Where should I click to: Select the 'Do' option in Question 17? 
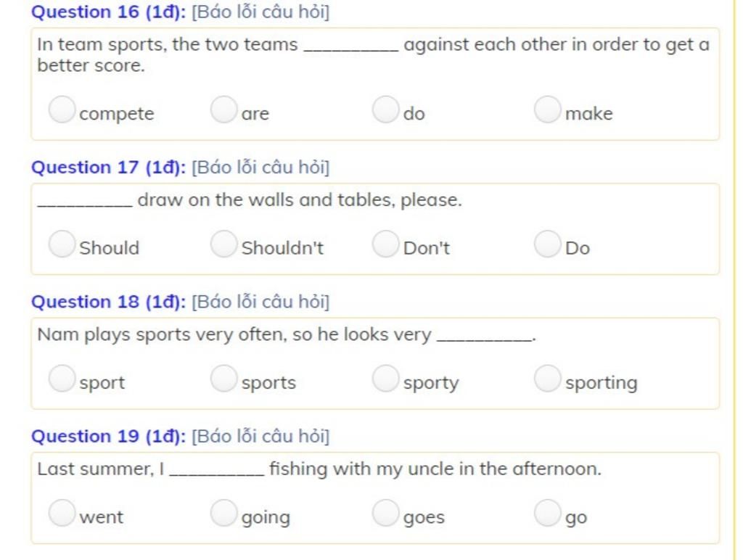pyautogui.click(x=548, y=244)
